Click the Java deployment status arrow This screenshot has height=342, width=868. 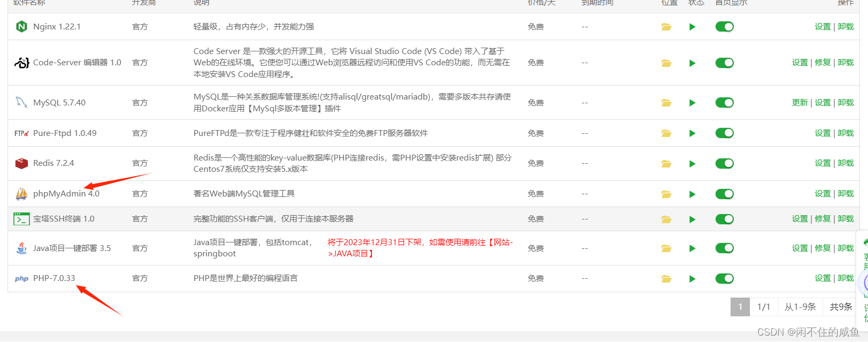693,248
